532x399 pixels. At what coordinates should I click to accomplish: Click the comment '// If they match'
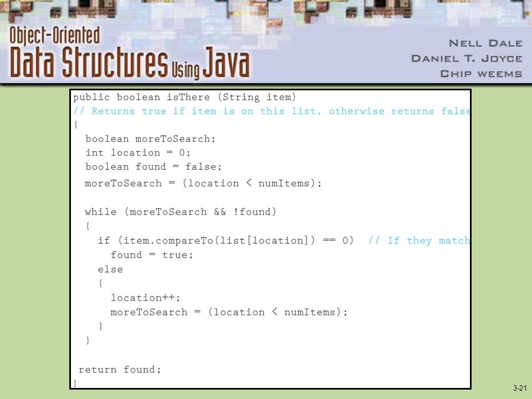coord(419,241)
